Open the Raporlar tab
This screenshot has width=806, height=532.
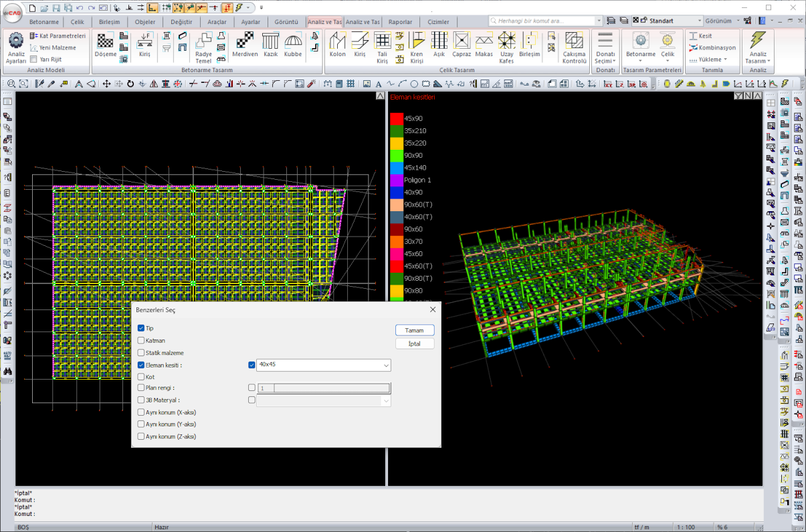click(400, 21)
